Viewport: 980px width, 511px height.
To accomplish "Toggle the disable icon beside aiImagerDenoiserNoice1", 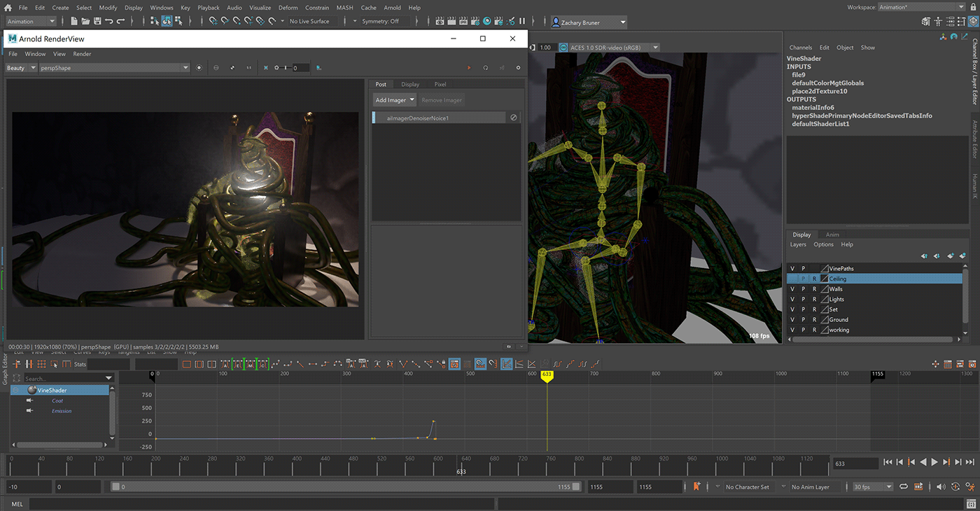I will click(514, 118).
